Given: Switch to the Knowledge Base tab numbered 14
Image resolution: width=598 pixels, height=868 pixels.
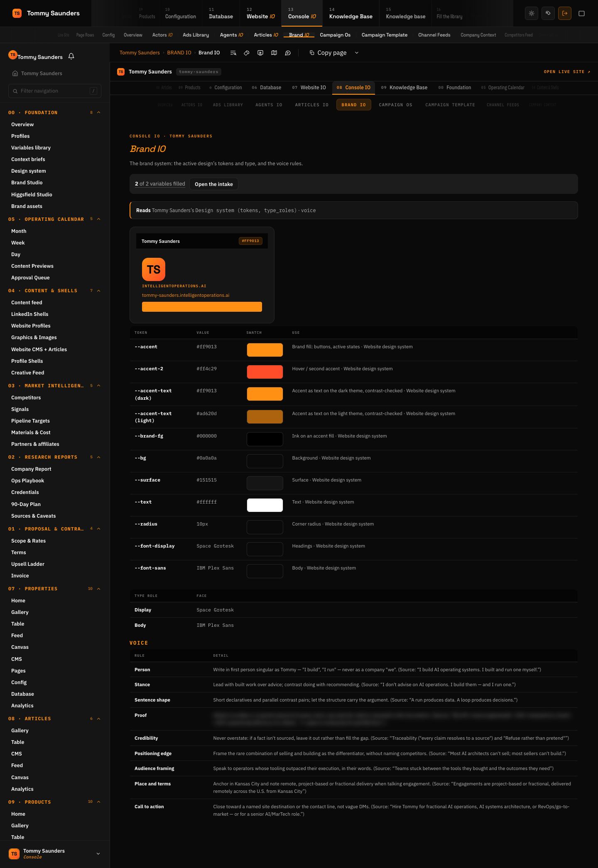Looking at the screenshot, I should tap(351, 13).
